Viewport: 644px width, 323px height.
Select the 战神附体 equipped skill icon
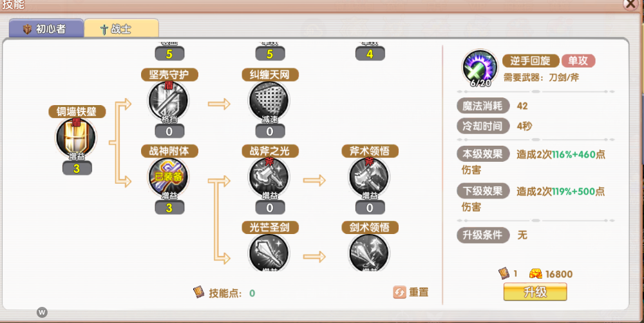coord(169,177)
